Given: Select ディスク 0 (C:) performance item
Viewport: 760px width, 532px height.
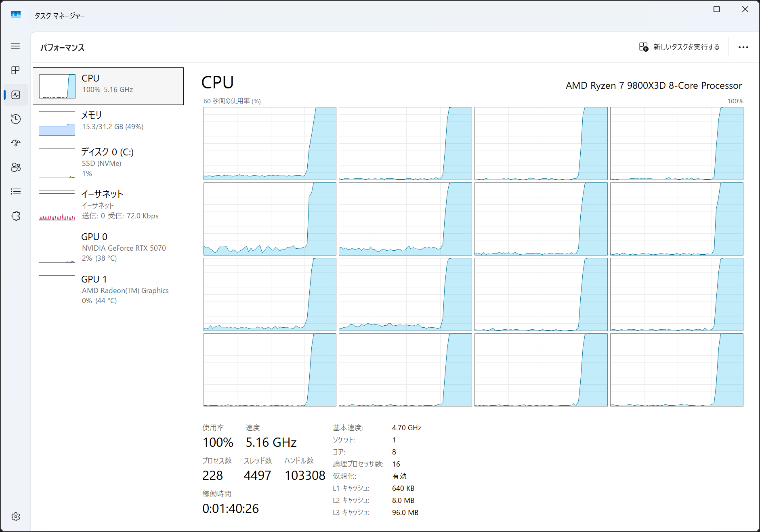Looking at the screenshot, I should point(108,162).
